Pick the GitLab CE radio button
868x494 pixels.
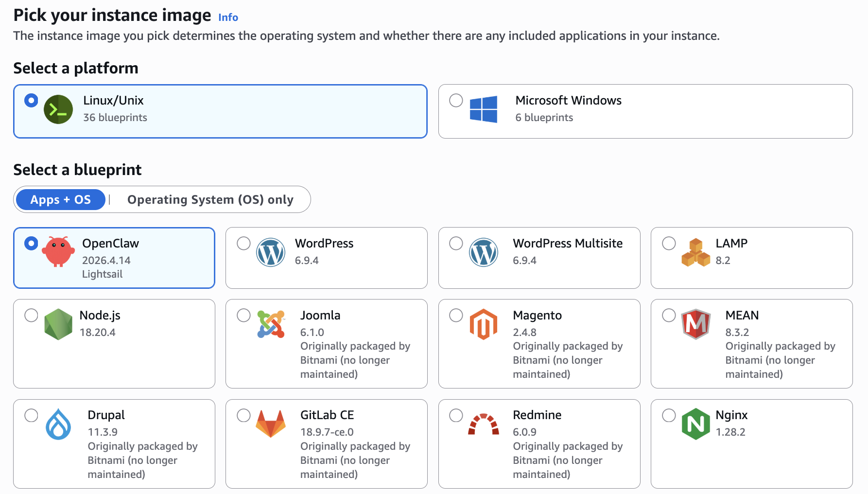coord(243,415)
